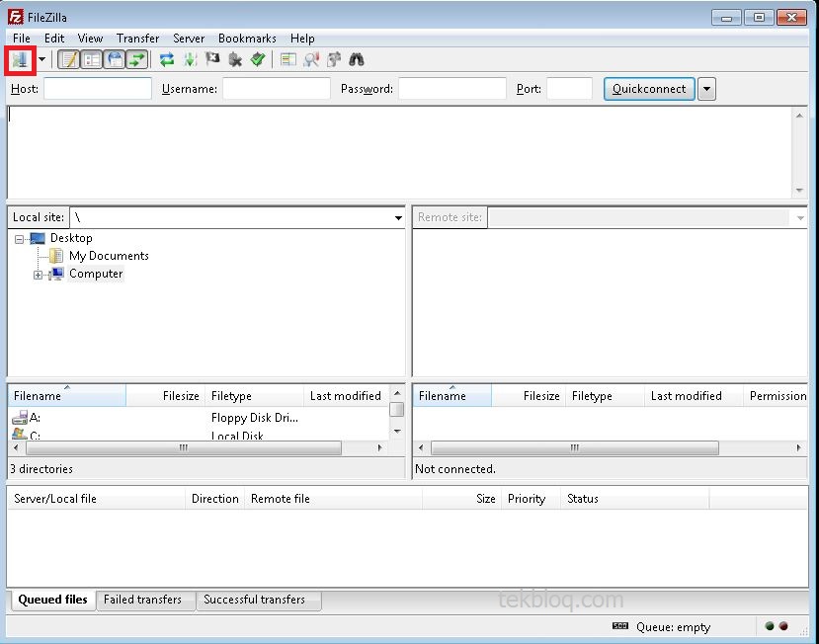Toggle processing of transfer queue
The height and width of the screenshot is (644, 819).
(190, 59)
